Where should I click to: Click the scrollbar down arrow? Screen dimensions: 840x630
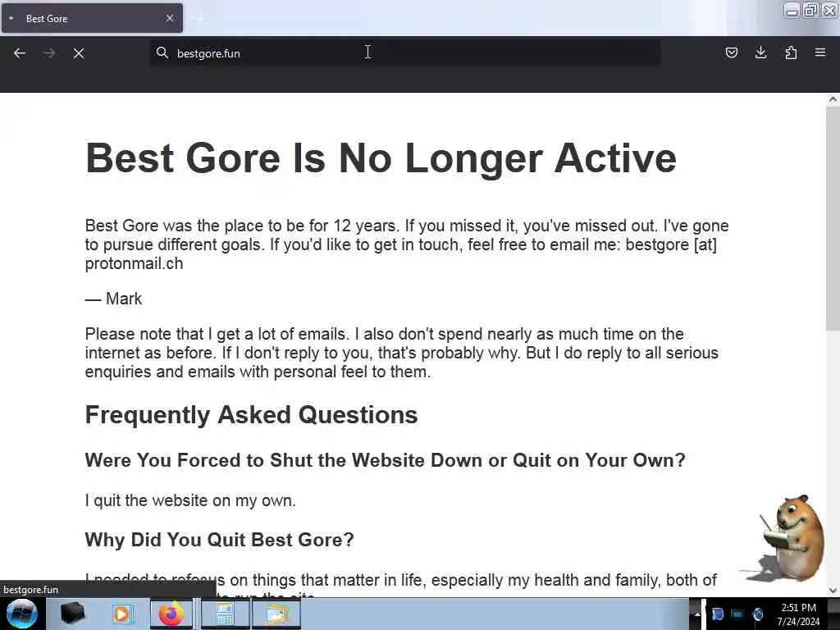tap(833, 591)
